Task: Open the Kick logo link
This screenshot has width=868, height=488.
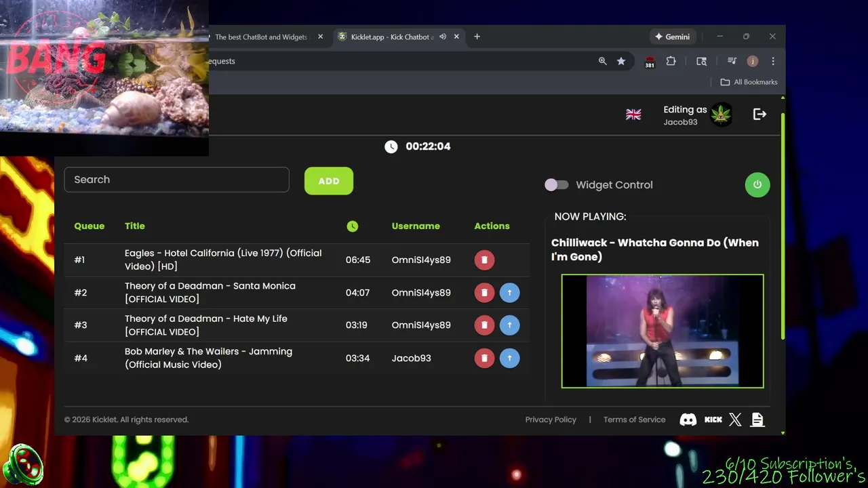Action: 713,420
